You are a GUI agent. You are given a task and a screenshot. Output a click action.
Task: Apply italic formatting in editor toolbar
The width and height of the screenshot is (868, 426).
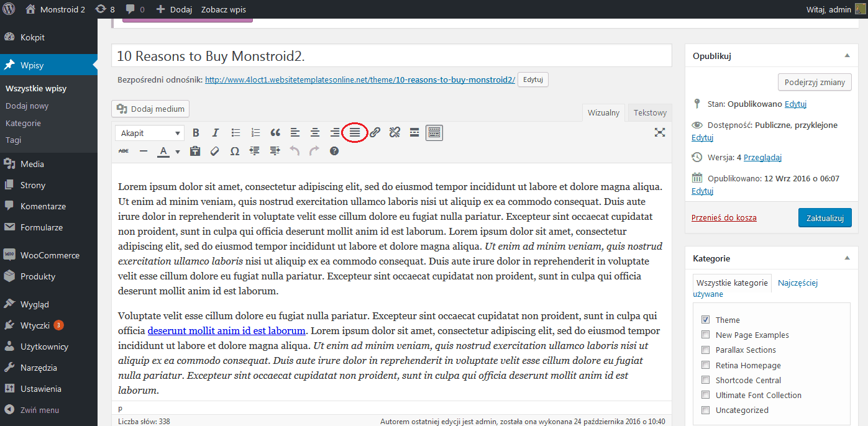click(x=216, y=133)
